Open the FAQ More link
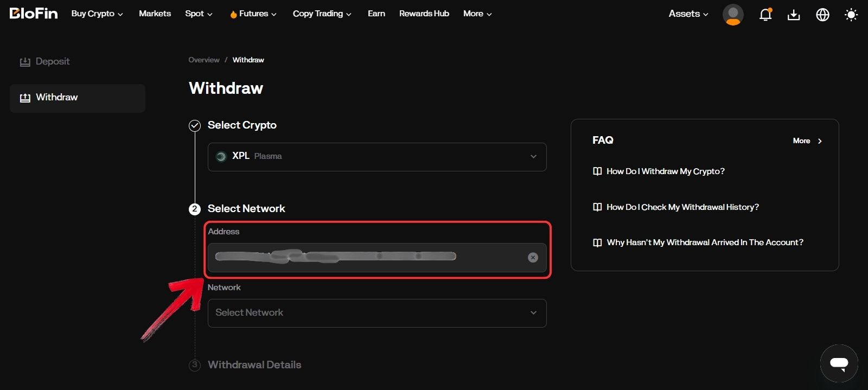 tap(807, 141)
